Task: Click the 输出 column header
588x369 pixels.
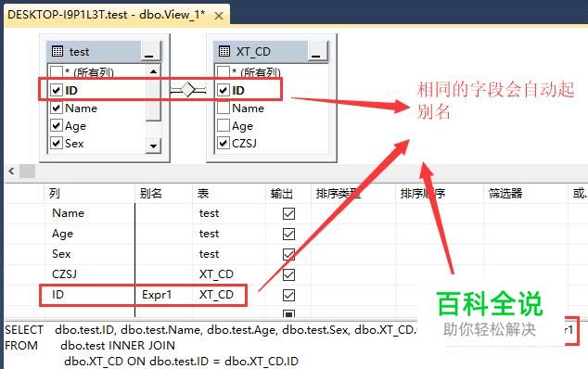Action: coord(288,194)
